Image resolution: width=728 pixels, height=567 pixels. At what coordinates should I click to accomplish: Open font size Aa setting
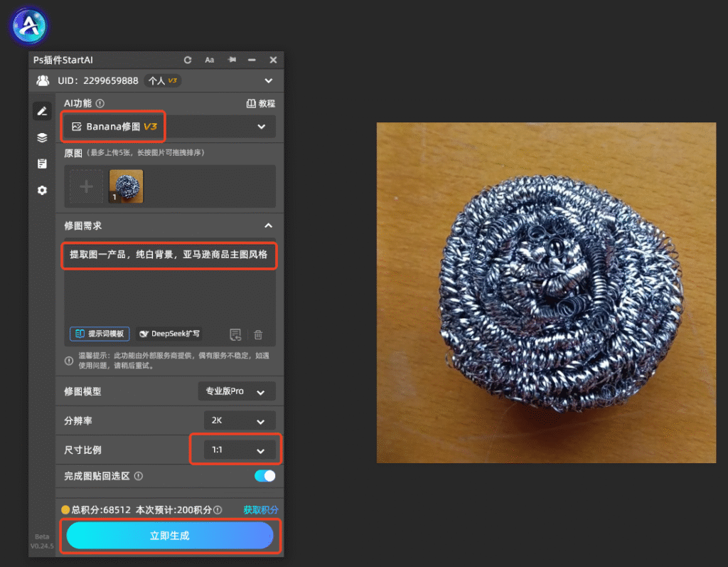[x=210, y=60]
